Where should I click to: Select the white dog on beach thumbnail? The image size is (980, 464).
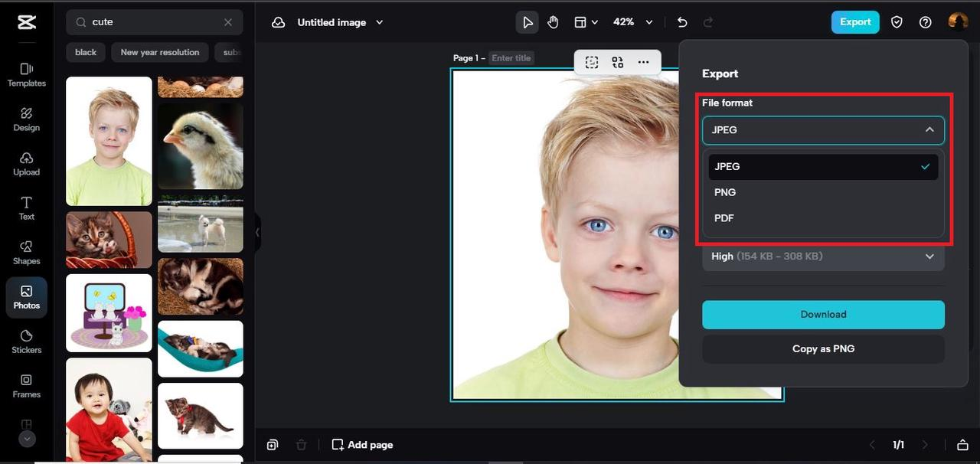pyautogui.click(x=201, y=224)
